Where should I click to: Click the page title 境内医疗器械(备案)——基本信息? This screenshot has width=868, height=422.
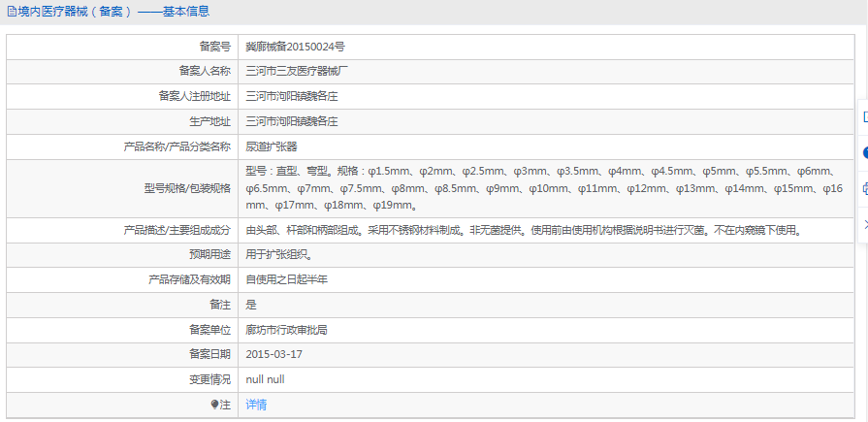113,11
